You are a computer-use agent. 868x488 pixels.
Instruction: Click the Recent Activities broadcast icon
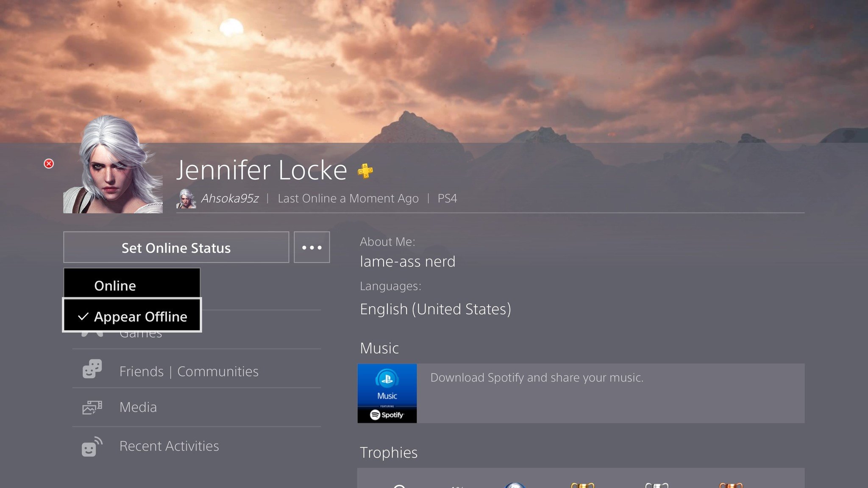coord(92,446)
